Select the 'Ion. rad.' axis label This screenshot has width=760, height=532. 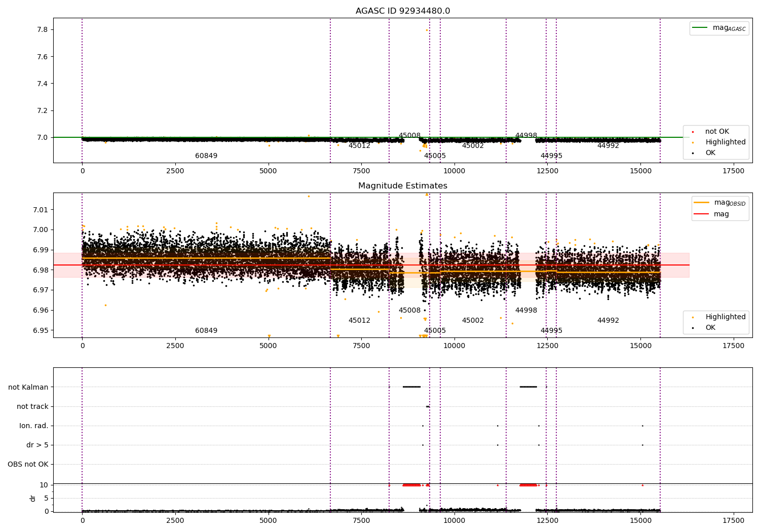(34, 426)
